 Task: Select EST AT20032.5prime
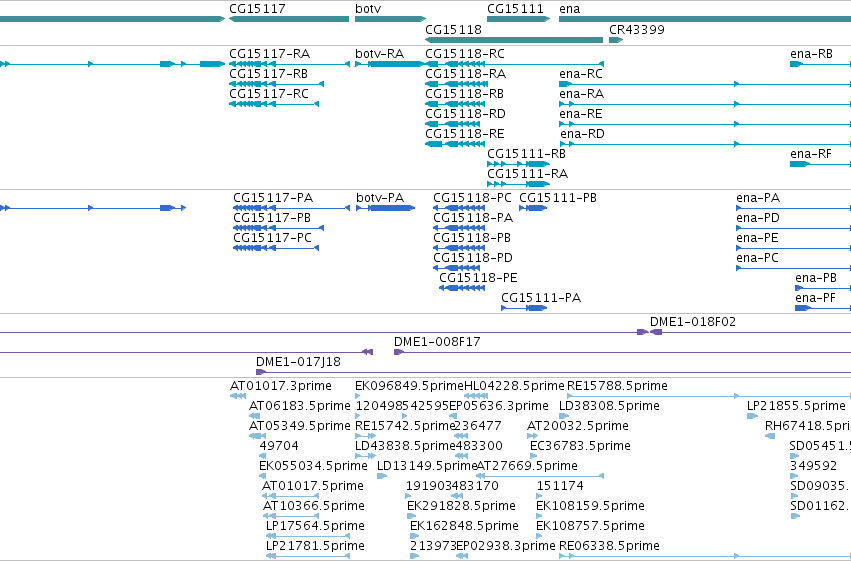(x=577, y=426)
